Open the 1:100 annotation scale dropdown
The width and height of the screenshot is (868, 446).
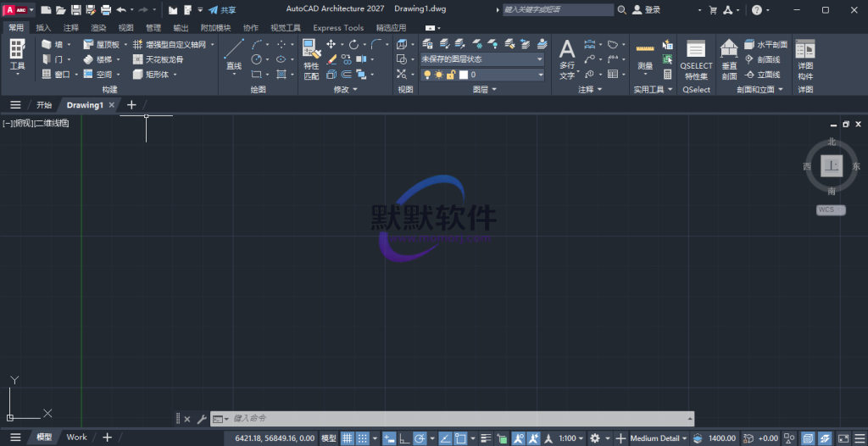tap(570, 438)
